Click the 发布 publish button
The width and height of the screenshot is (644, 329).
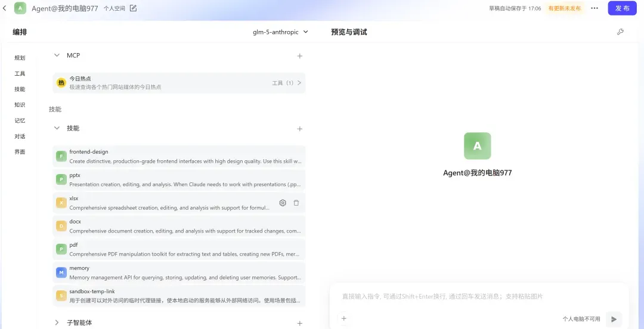tap(622, 8)
